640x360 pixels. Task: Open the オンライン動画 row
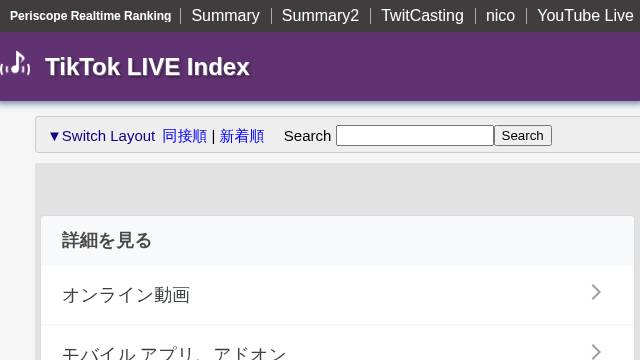[338, 295]
